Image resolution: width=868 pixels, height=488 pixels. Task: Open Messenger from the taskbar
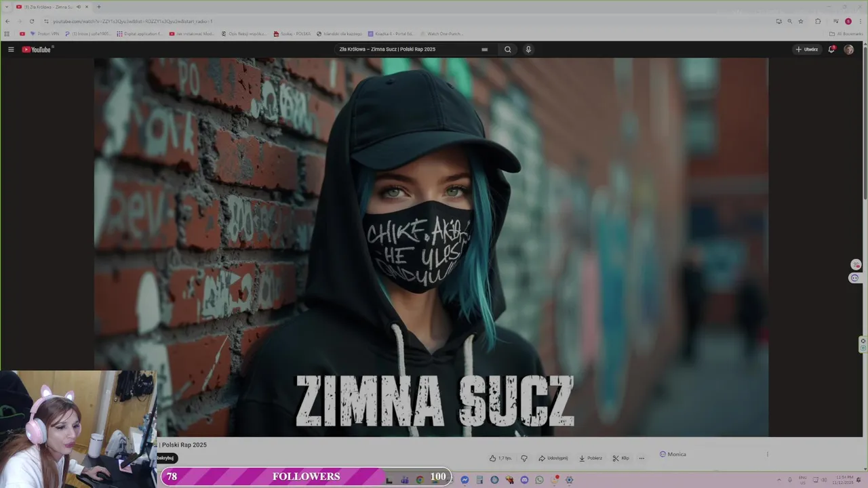pyautogui.click(x=465, y=480)
